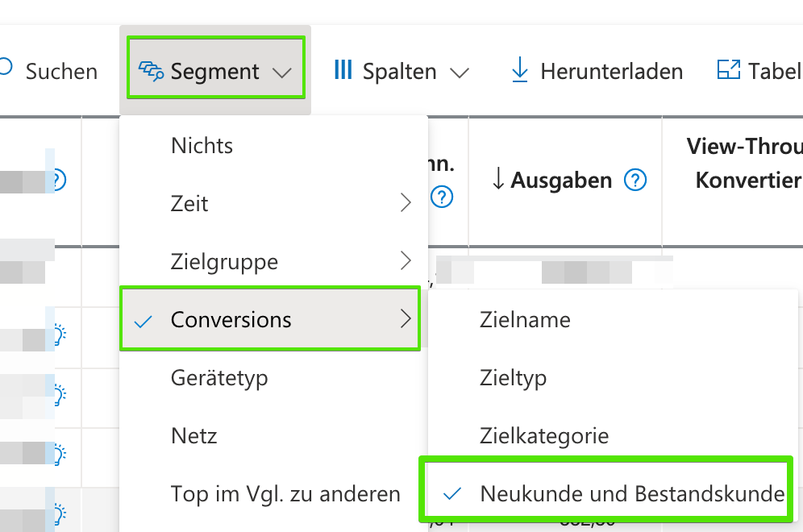This screenshot has height=532, width=803.
Task: Choose Gerätetyp from the Segment menu
Action: (219, 377)
